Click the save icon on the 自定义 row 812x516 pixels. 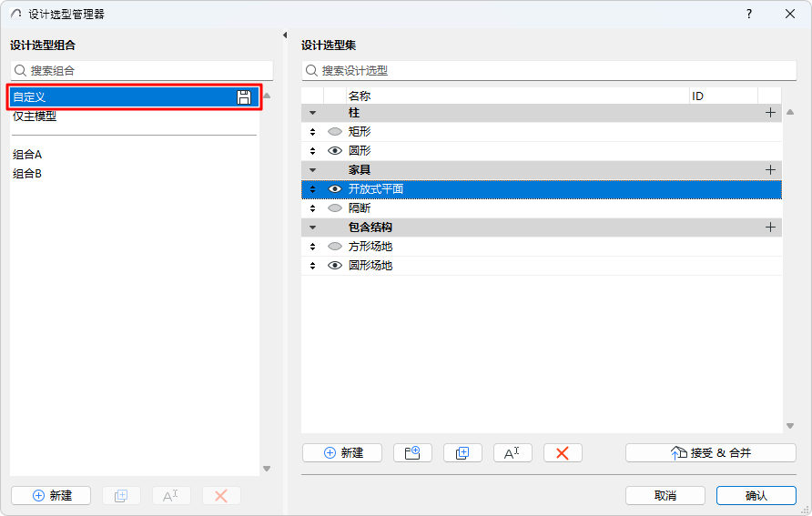point(244,96)
